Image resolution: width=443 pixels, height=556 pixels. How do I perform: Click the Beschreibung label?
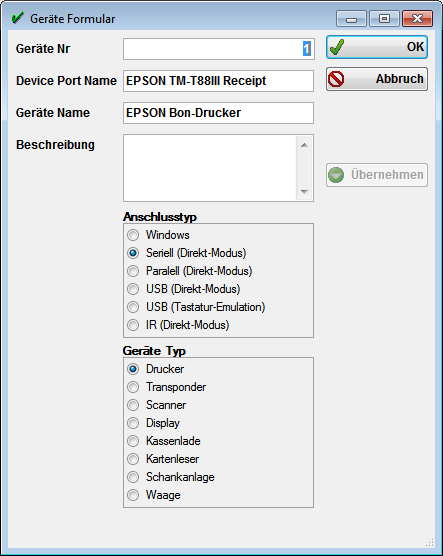point(55,145)
